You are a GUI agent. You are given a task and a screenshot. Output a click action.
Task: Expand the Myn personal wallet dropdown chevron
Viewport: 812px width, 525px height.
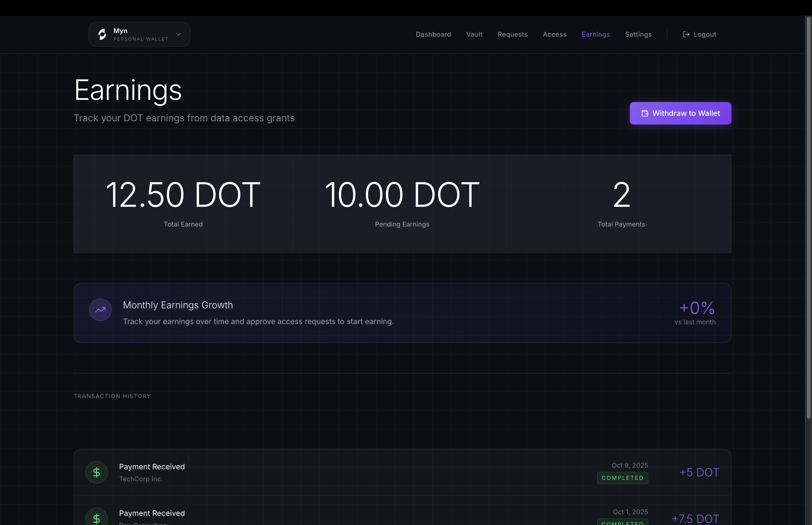click(179, 35)
